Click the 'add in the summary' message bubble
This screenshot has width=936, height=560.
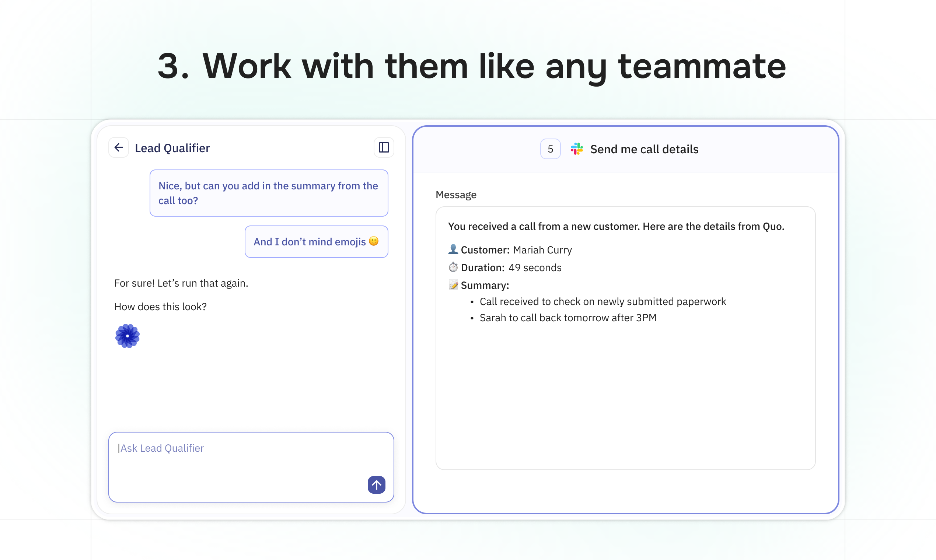(x=268, y=193)
